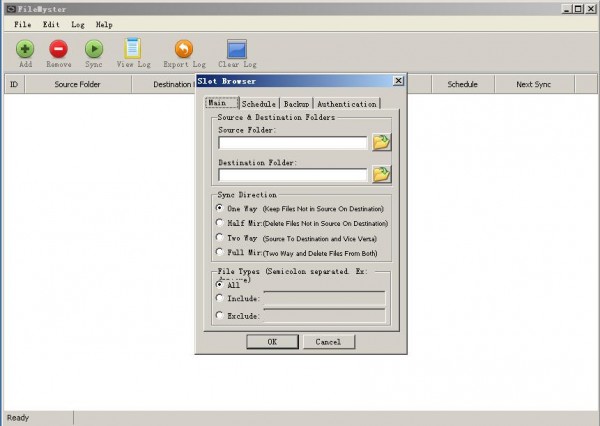Screen dimensions: 600x426
Task: Click the OK button
Action: (272, 342)
